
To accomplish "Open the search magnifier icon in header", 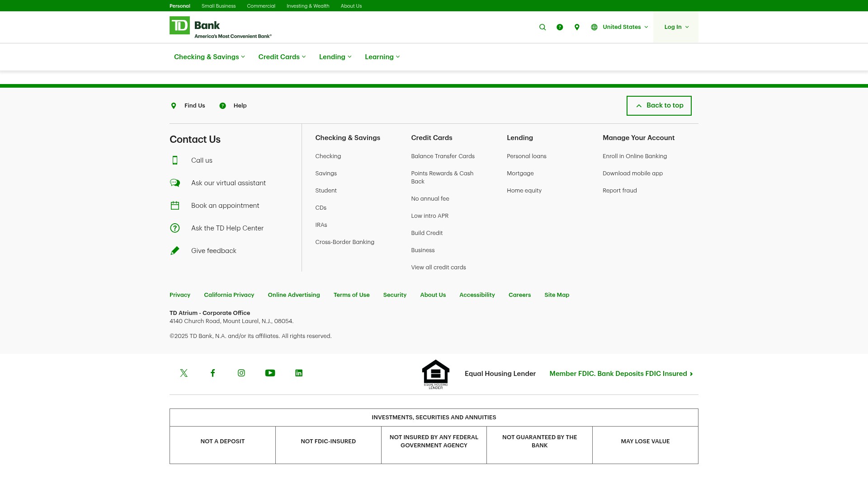I will coord(542,27).
